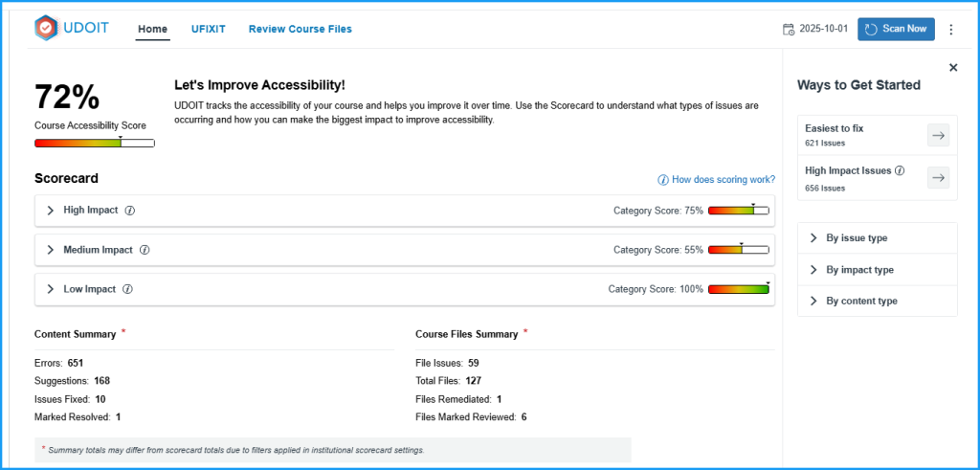Viewport: 980px width, 470px height.
Task: Click the arrow button for Easiest to fix
Action: pyautogui.click(x=938, y=136)
